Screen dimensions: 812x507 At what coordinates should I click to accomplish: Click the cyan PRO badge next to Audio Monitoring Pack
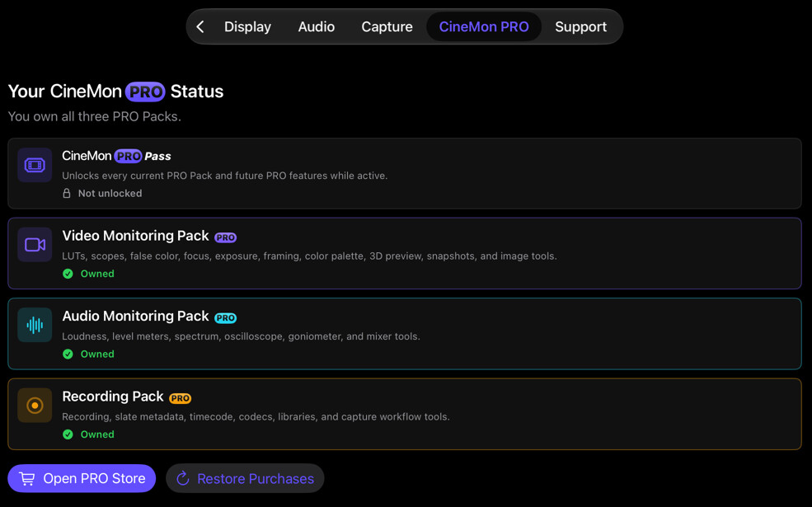(225, 317)
